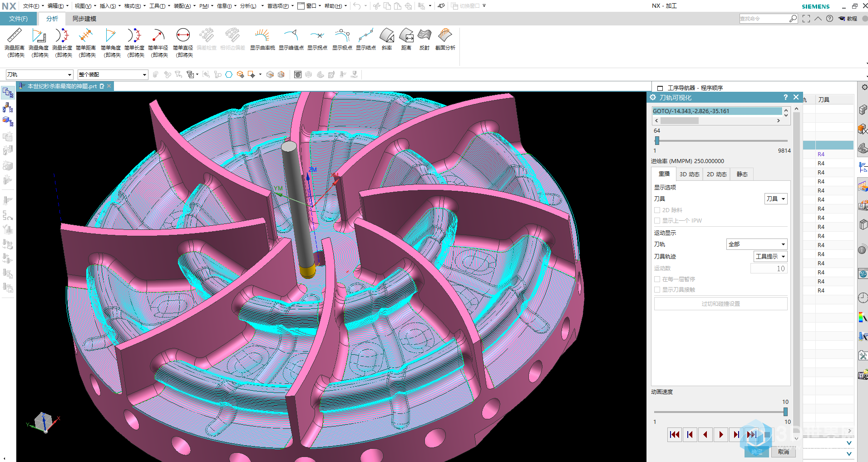Click the play backward button
Screen dimensions: 868x462
[x=705, y=435]
